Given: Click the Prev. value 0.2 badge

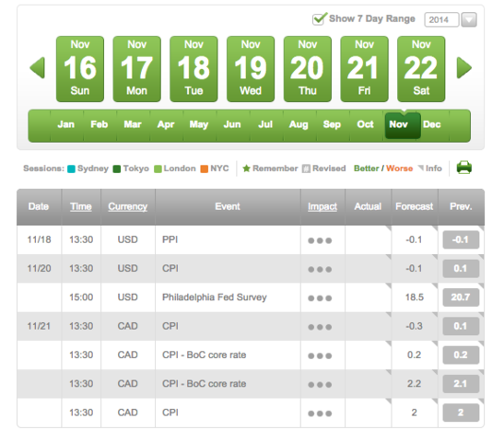Looking at the screenshot, I should pos(461,355).
